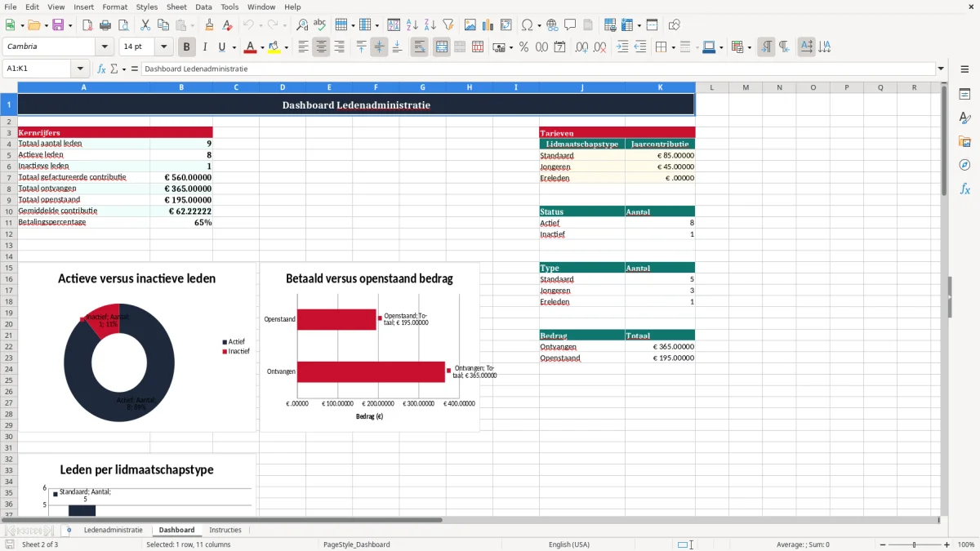Adjust the zoom slider
The height and width of the screenshot is (551, 980).
coord(914,544)
